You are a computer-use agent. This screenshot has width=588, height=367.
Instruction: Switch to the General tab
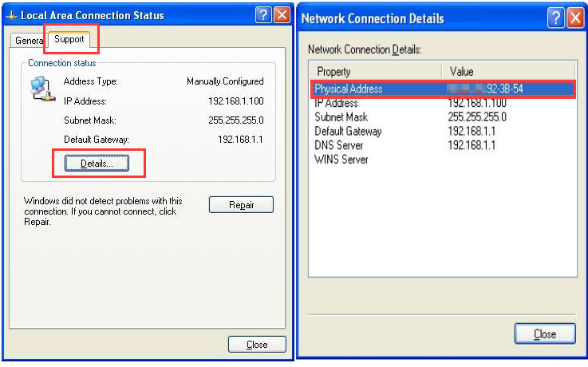pos(29,40)
